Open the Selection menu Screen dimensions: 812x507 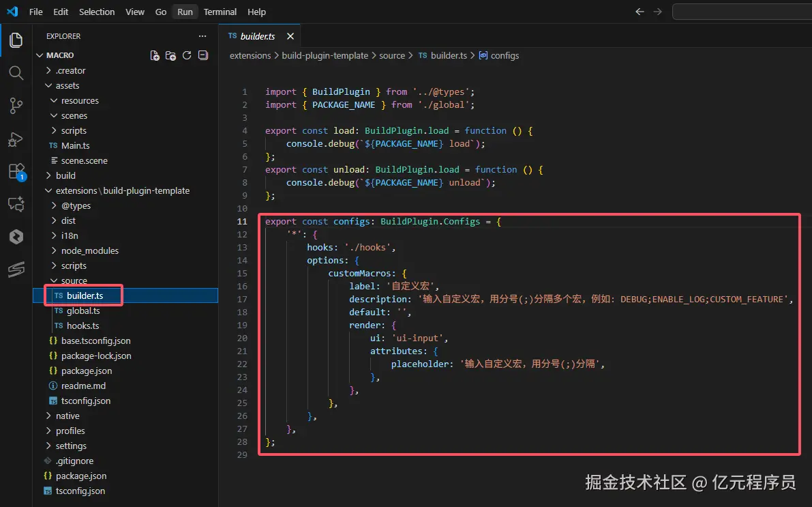point(97,12)
